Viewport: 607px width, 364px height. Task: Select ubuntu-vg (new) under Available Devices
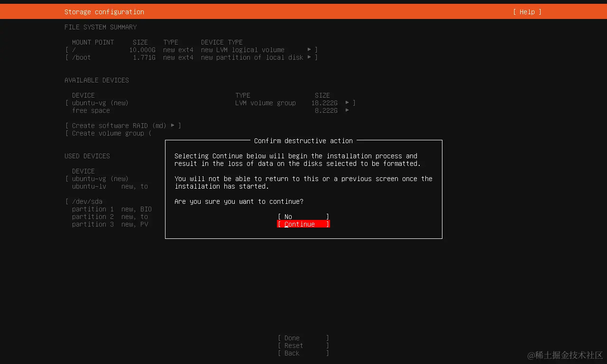pos(96,102)
